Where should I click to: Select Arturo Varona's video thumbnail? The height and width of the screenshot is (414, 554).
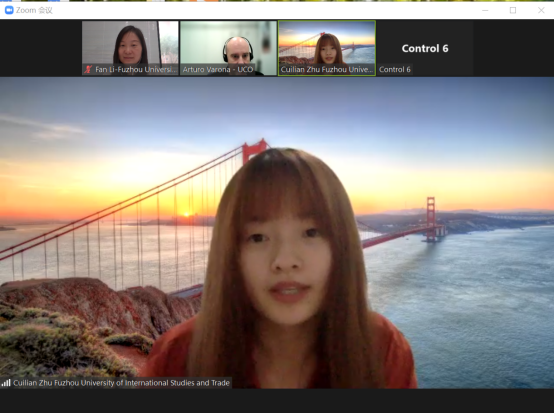click(228, 48)
